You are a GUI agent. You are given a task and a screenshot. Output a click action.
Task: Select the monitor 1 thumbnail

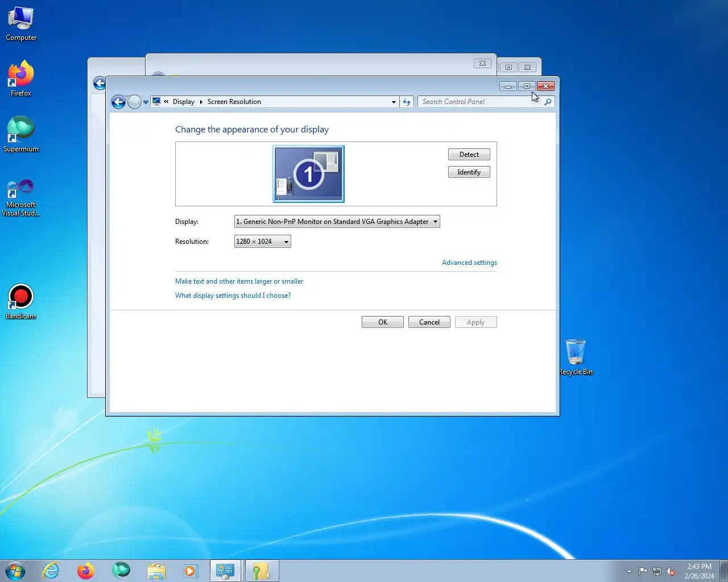[309, 174]
